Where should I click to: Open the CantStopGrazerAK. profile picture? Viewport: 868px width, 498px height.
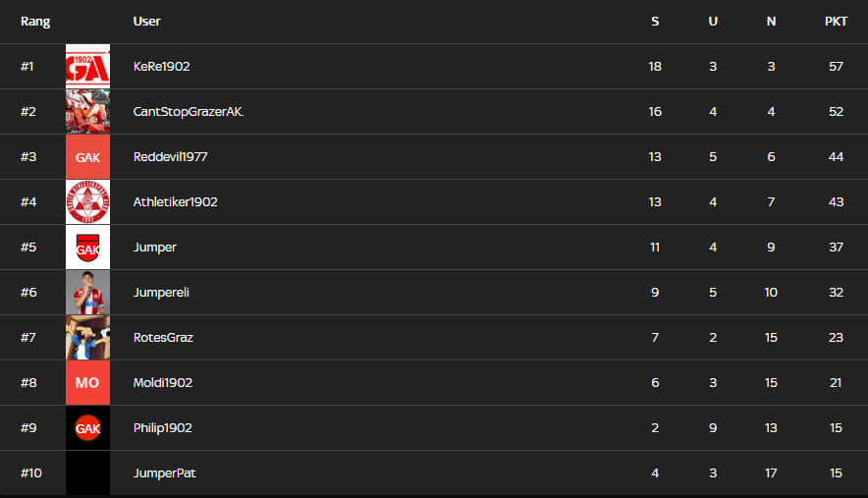[87, 112]
